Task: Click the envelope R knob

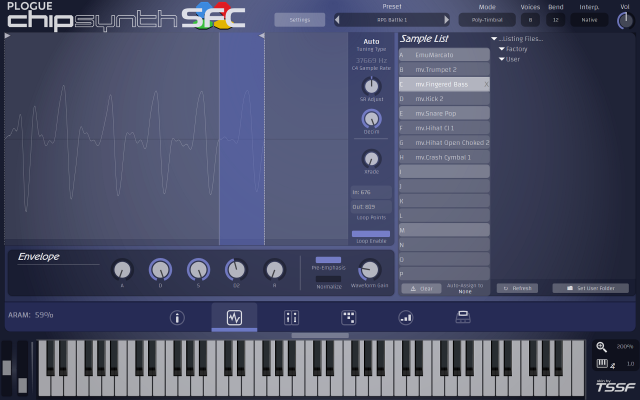Action: 274,269
